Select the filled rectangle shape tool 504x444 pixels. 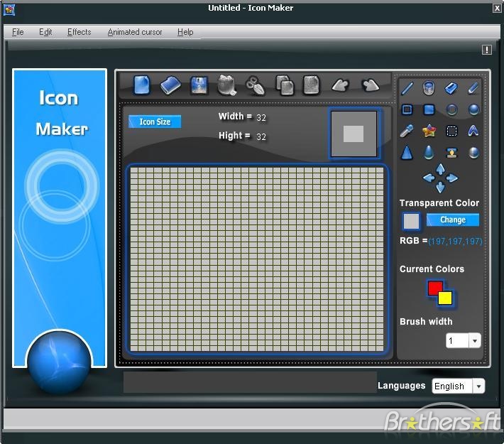click(x=429, y=109)
